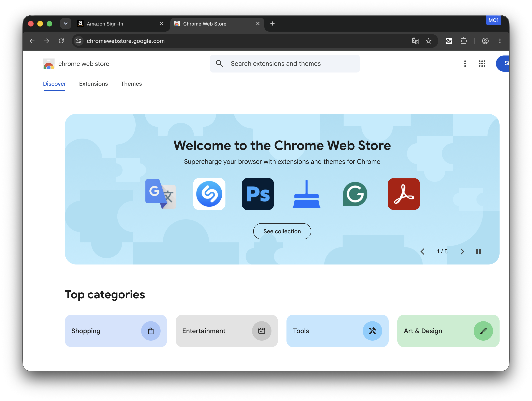532x401 pixels.
Task: Open the web store's more options menu
Action: [465, 63]
